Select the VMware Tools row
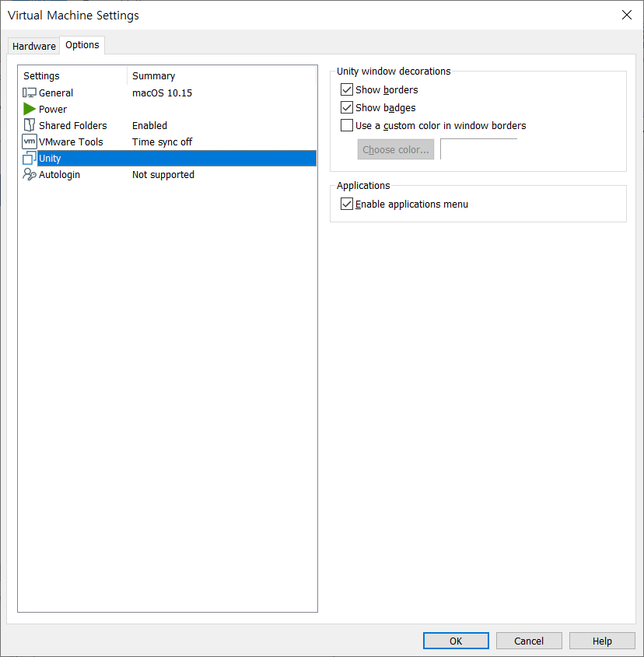 click(x=168, y=142)
